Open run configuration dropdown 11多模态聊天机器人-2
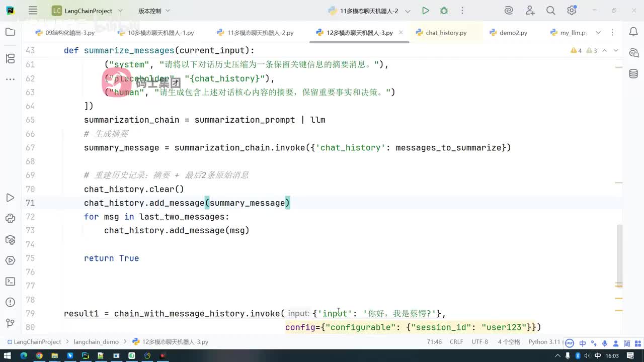Image resolution: width=644 pixels, height=362 pixels. (369, 11)
